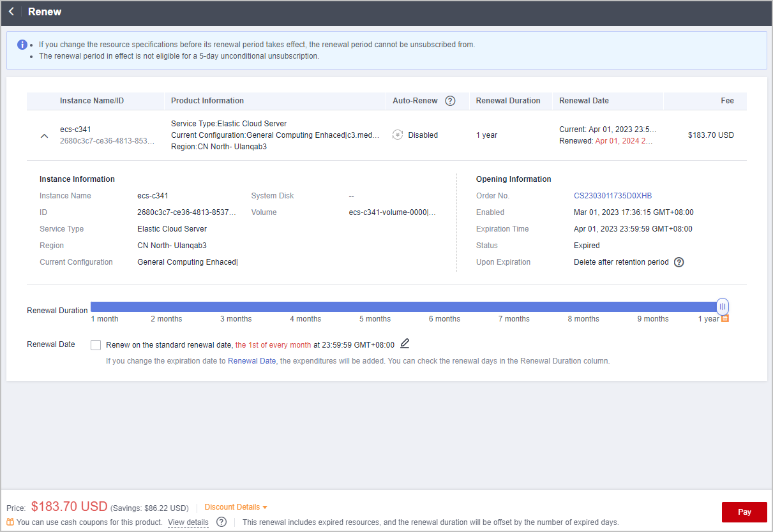Click the Disabled auto-renew status icon
This screenshot has width=773, height=532.
[x=398, y=135]
